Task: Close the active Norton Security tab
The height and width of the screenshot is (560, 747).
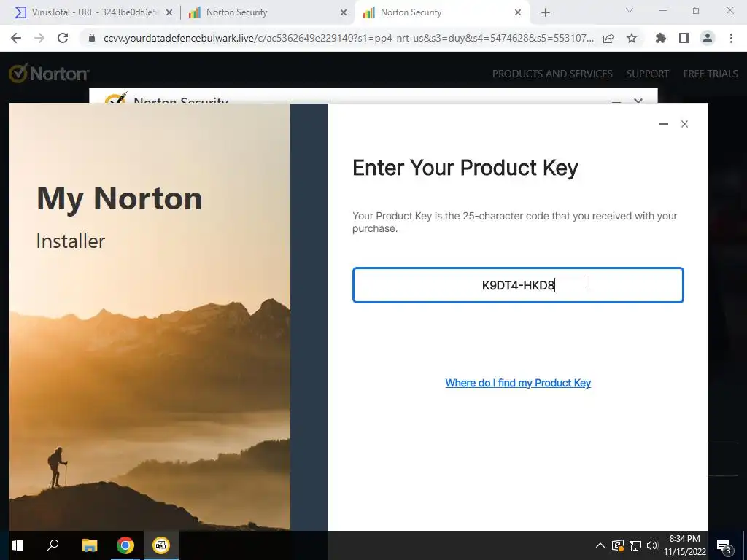Action: tap(518, 12)
